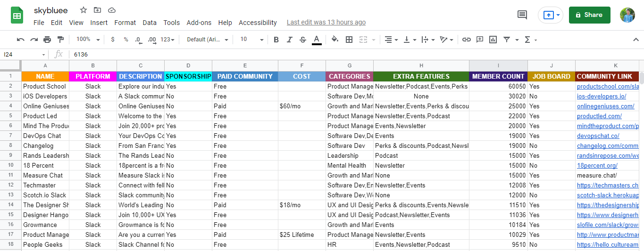644x251 pixels.
Task: Increase decimal places
Action: click(x=151, y=40)
